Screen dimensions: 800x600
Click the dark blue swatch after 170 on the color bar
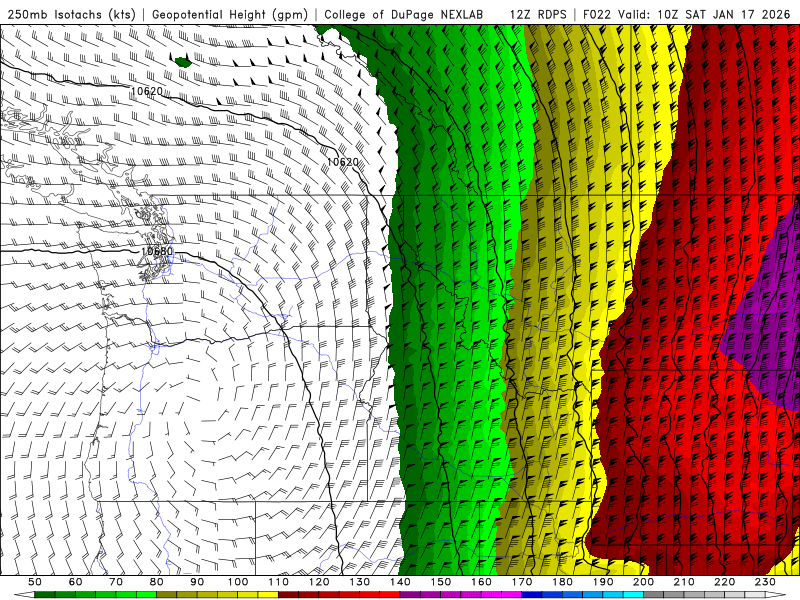[x=532, y=595]
